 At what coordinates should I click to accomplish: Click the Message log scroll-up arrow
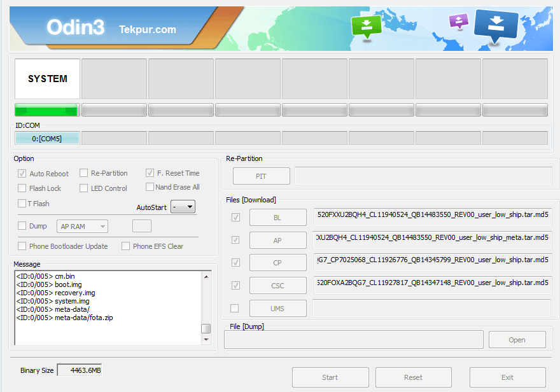[206, 277]
